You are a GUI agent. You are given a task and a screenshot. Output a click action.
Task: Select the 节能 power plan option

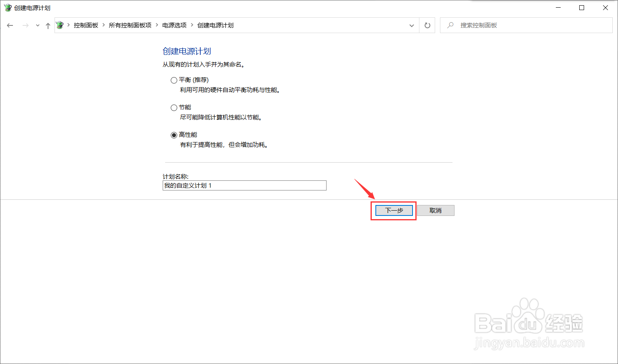click(x=174, y=107)
